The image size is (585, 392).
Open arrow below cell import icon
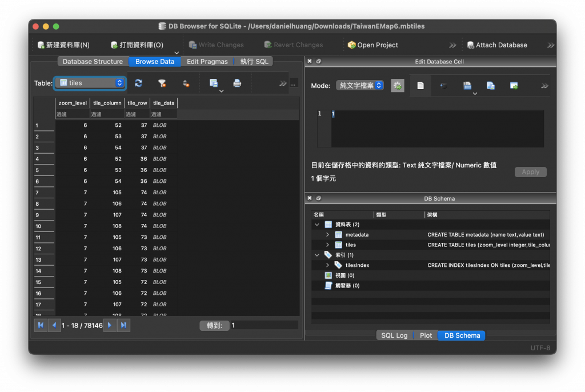[475, 94]
